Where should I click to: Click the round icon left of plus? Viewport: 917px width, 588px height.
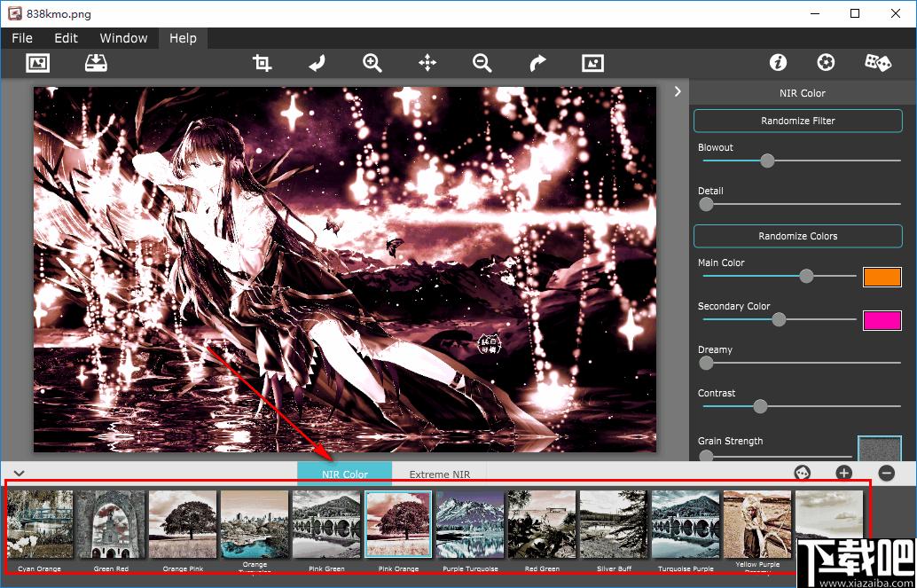tap(802, 473)
